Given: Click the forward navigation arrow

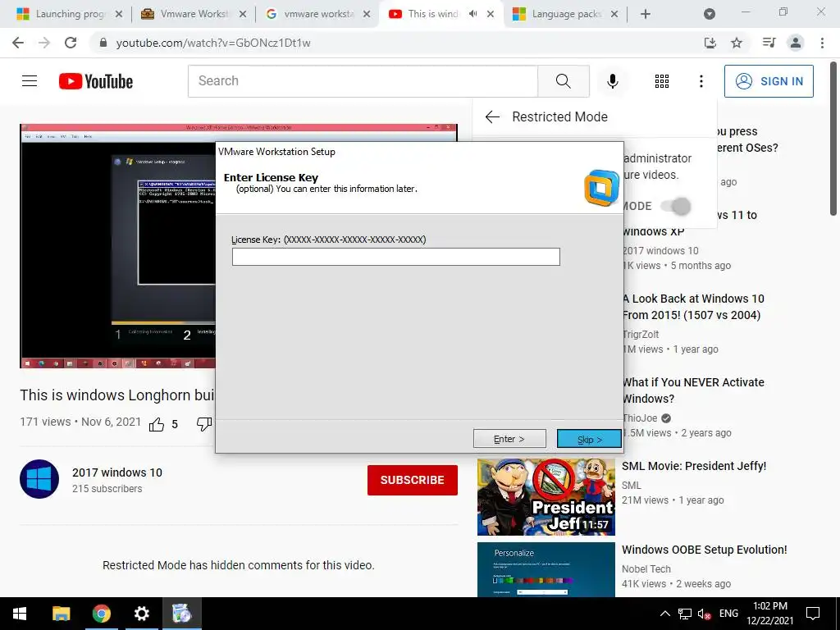Looking at the screenshot, I should (x=44, y=43).
